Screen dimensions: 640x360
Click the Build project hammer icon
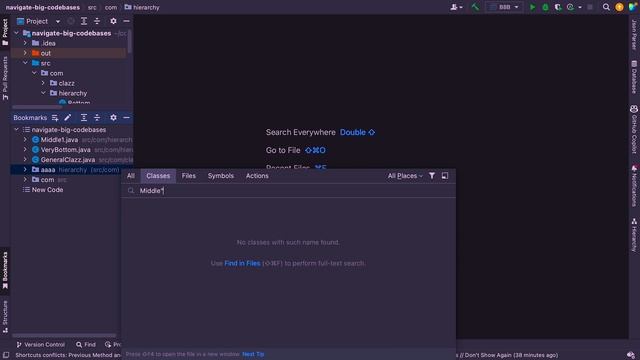pyautogui.click(x=475, y=7)
